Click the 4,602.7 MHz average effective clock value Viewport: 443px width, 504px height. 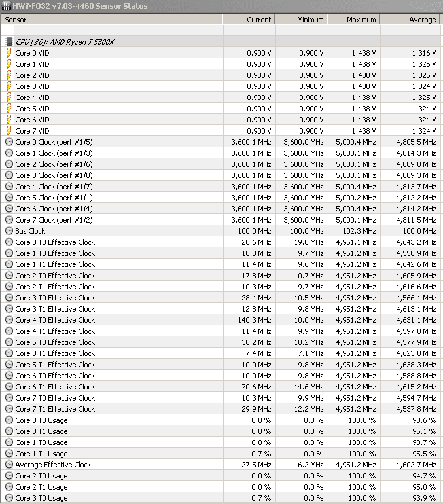click(416, 465)
